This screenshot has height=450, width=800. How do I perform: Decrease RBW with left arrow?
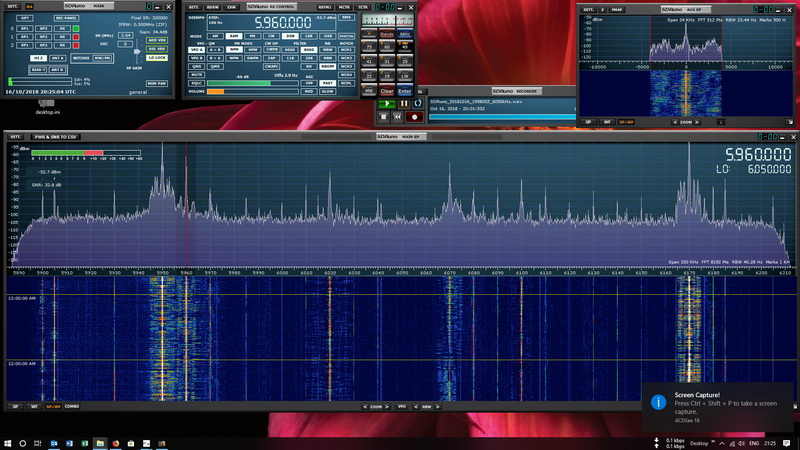coord(416,407)
